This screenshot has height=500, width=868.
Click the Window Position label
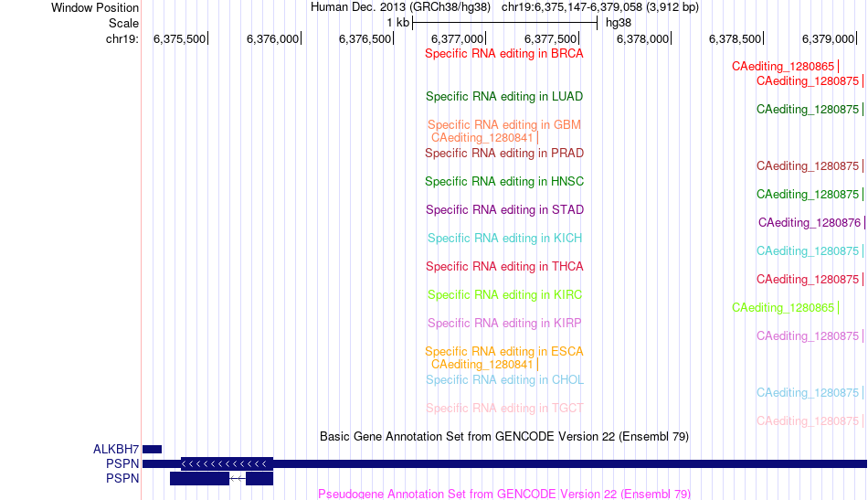[95, 7]
